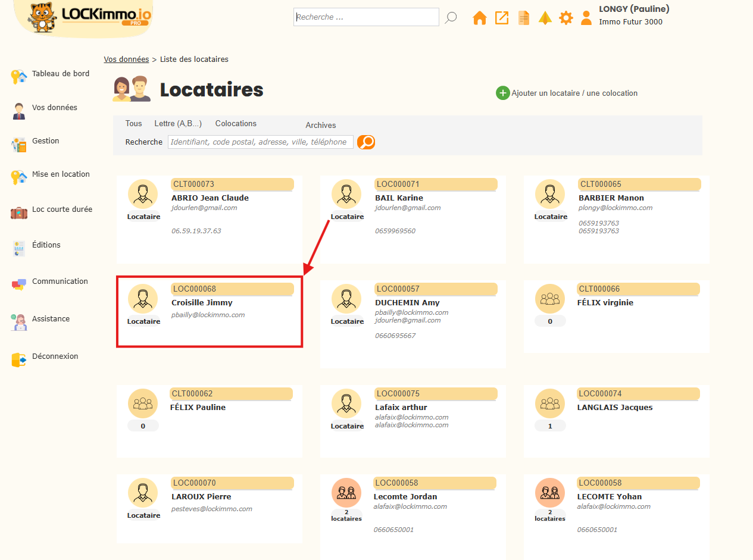Select the Communication sidebar icon
The width and height of the screenshot is (753, 560).
coord(18,284)
